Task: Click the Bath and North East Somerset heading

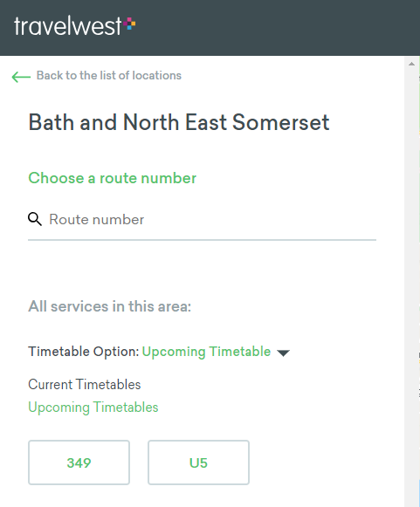Action: click(179, 122)
